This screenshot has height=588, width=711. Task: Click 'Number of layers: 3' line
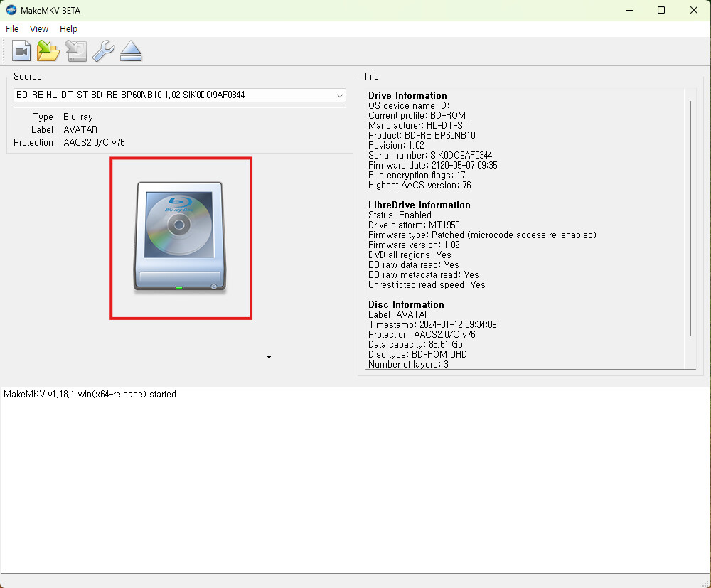pyautogui.click(x=408, y=365)
